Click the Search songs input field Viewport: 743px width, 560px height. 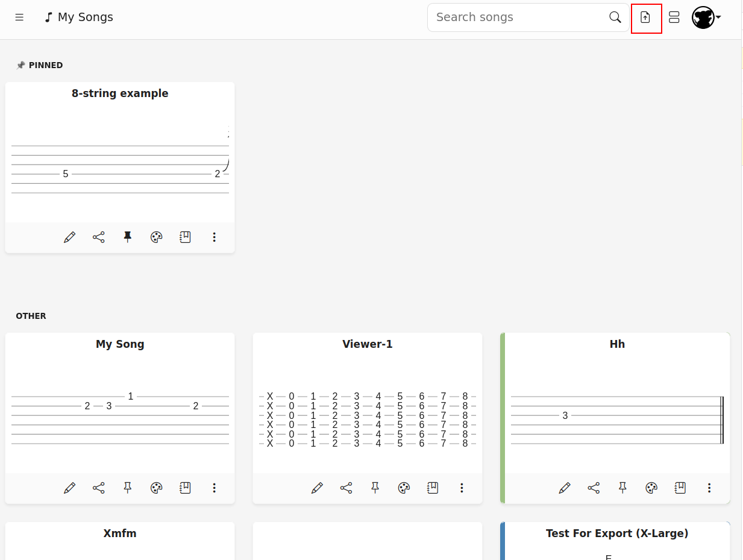[x=518, y=17]
